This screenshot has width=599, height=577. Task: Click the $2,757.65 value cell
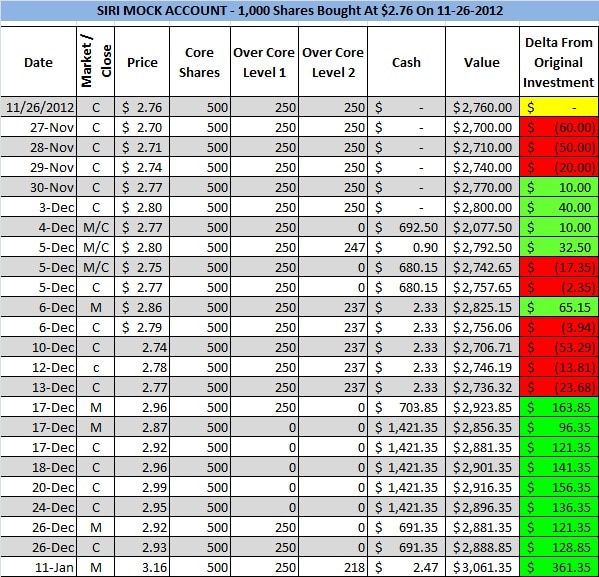click(482, 287)
